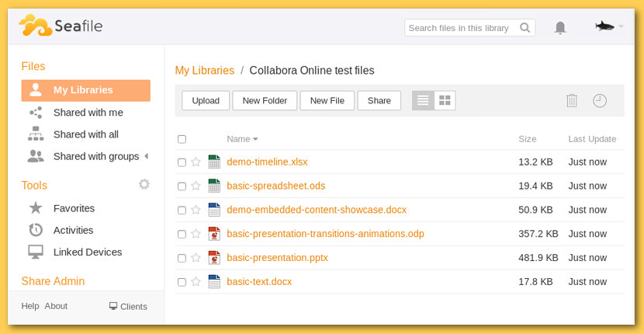The height and width of the screenshot is (334, 644).
Task: Star the demo-timeline.xlsx file
Action: click(196, 162)
